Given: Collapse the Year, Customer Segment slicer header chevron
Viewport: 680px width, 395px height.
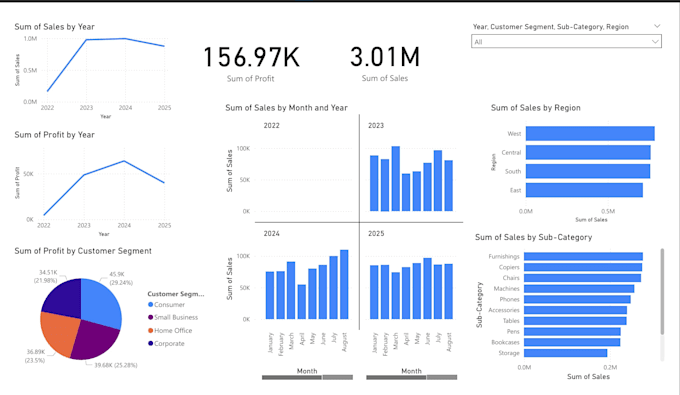Looking at the screenshot, I should (657, 26).
